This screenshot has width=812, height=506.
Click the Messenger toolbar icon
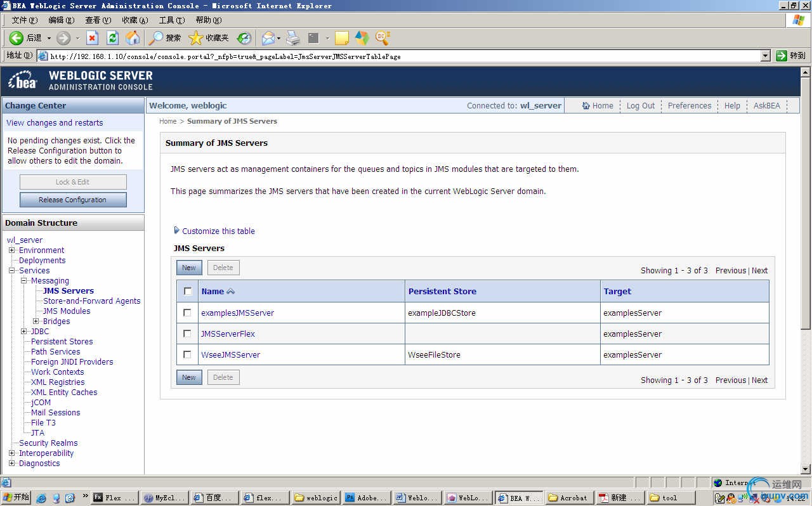(362, 38)
